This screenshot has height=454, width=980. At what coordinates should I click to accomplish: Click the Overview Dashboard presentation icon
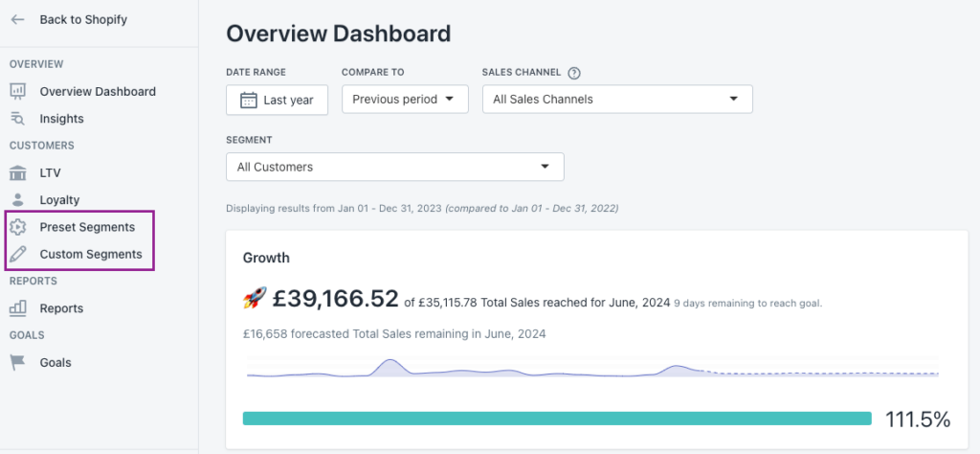[x=18, y=91]
